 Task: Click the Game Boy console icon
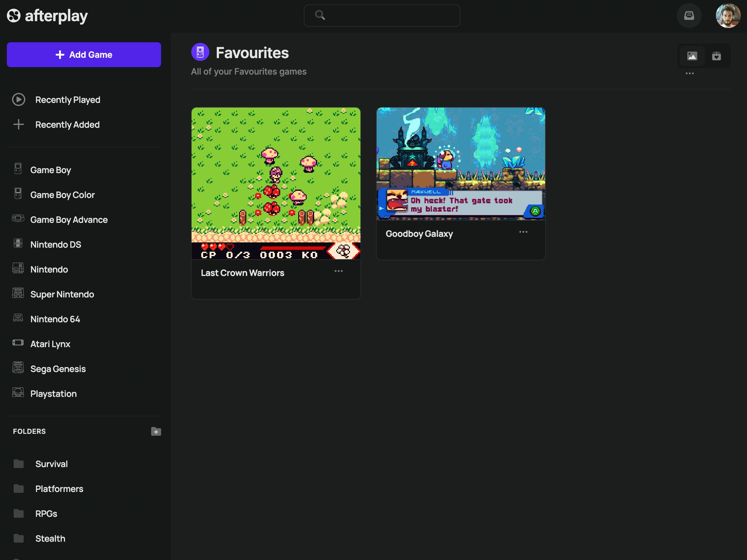[x=18, y=168]
